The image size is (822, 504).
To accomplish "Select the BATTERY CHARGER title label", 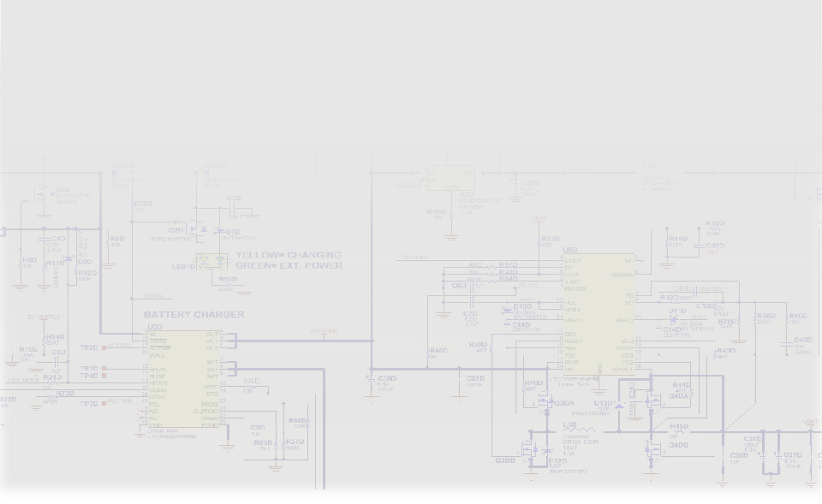I will [194, 315].
